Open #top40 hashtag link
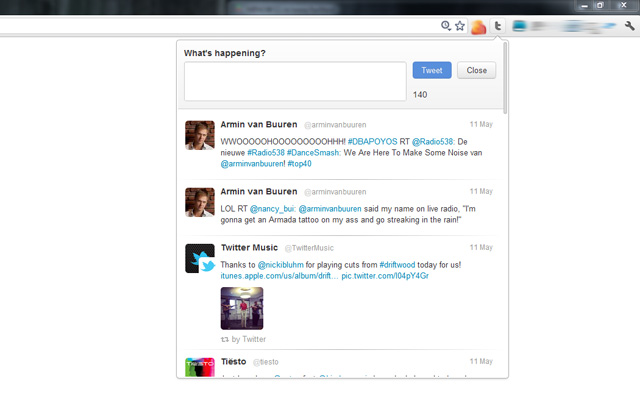 pyautogui.click(x=300, y=164)
